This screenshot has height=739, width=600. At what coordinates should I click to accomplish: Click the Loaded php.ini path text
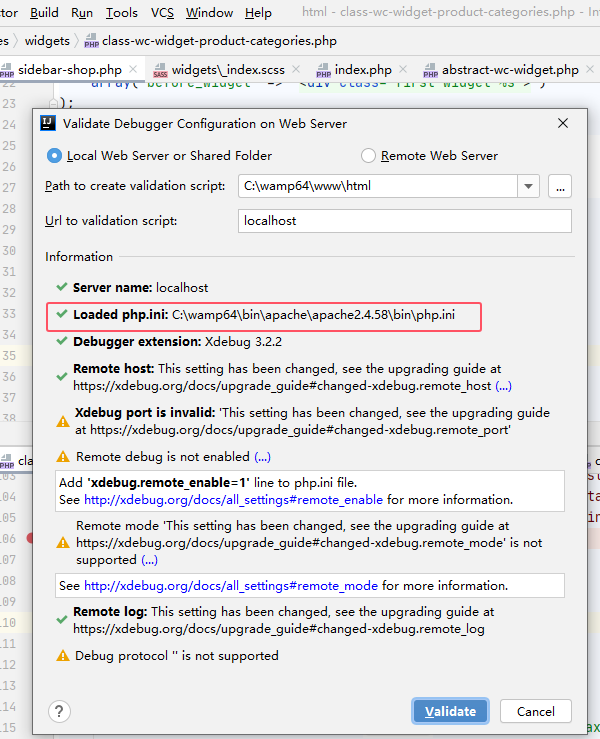coord(313,315)
